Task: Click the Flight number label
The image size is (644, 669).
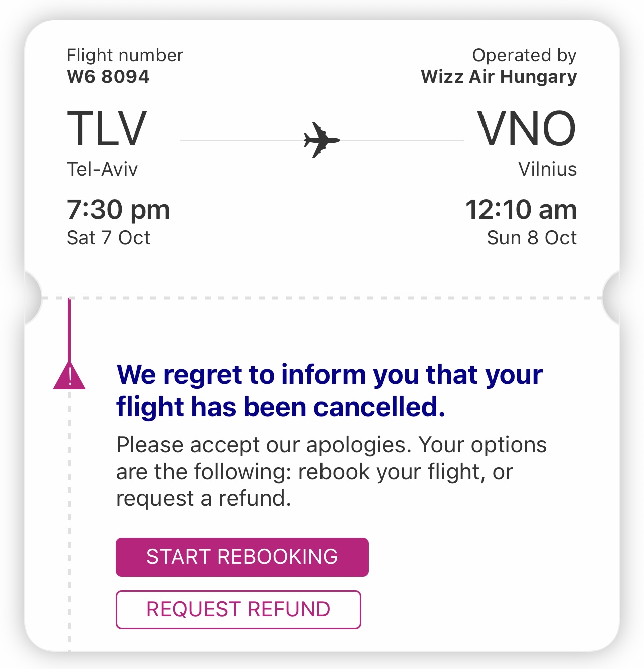Action: coord(125,55)
